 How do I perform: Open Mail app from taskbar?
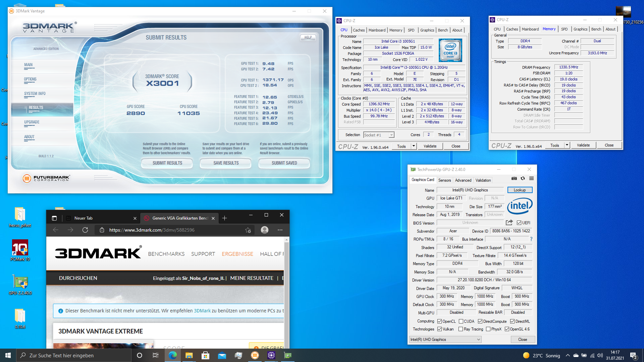222,355
